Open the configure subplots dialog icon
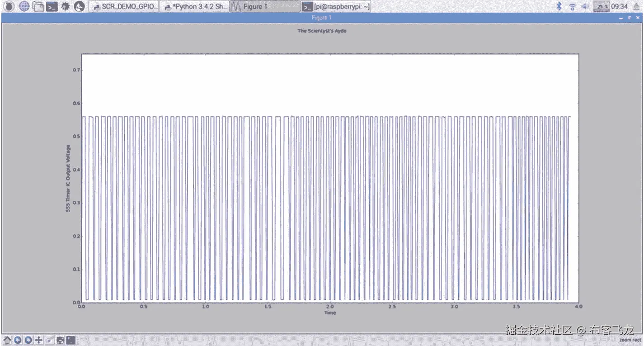 coord(49,340)
